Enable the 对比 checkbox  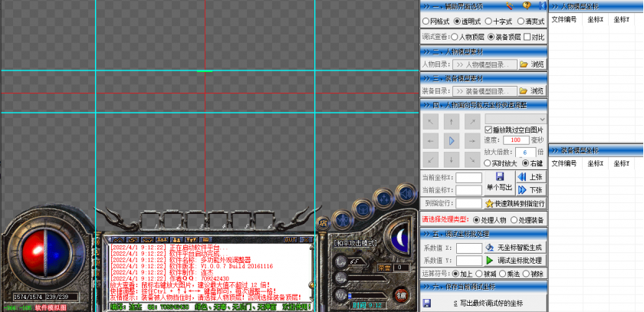coord(527,36)
